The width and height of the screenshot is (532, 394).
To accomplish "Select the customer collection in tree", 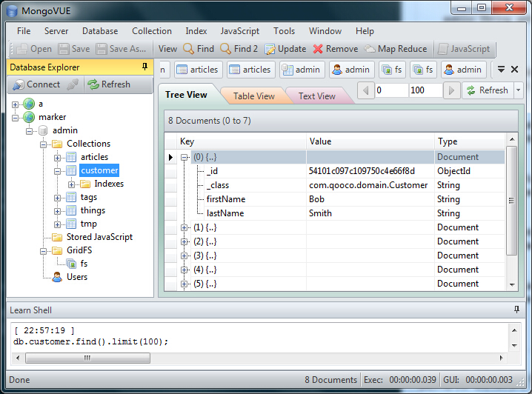I will tap(99, 170).
